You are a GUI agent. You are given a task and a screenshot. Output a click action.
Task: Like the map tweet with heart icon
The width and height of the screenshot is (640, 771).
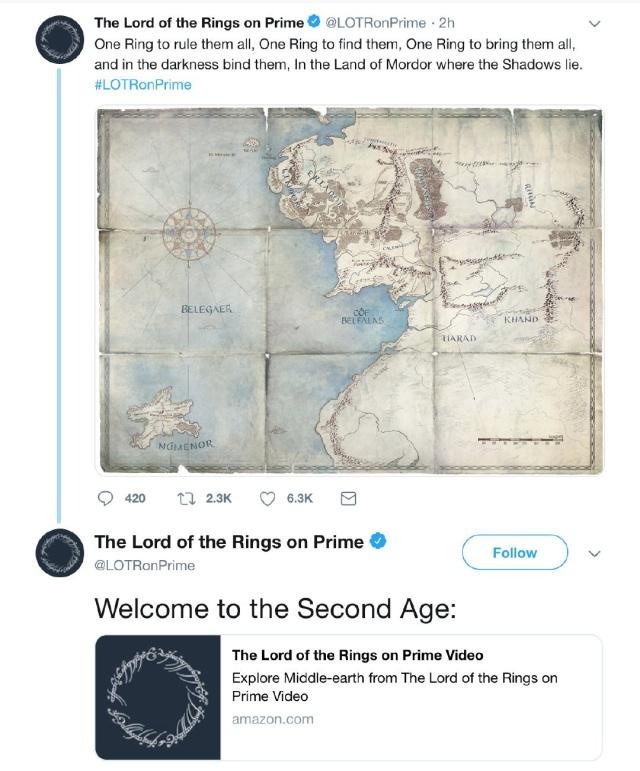[x=268, y=498]
